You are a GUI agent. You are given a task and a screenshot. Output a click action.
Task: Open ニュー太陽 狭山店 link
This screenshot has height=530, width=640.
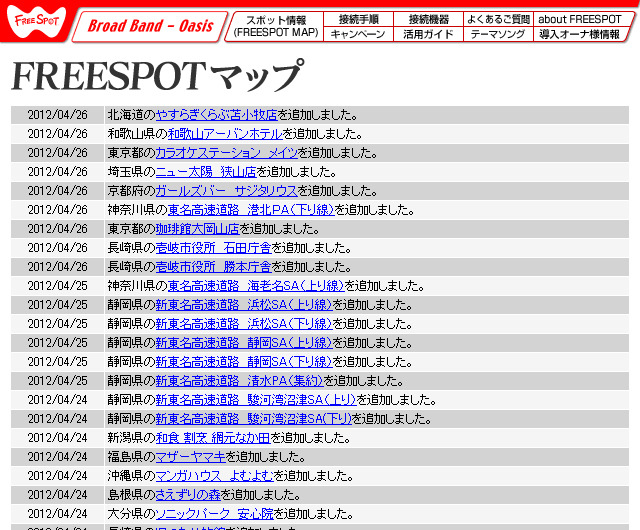coord(206,172)
